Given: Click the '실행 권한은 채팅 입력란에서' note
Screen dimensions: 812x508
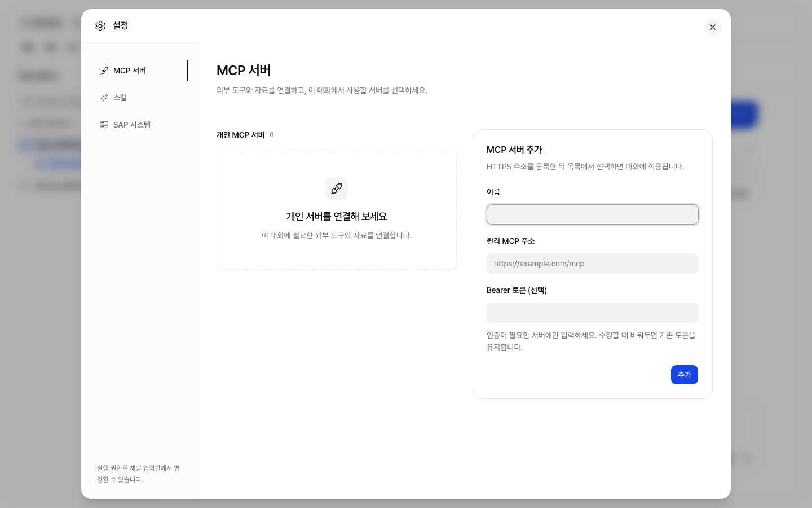Looking at the screenshot, I should (x=139, y=474).
